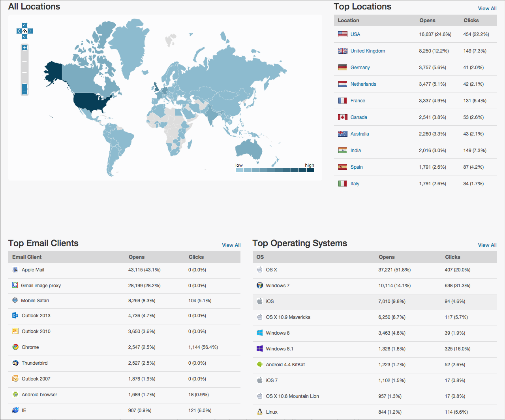Viewport: 505px width, 420px height.
Task: Click the Email Client column header
Action: point(27,257)
